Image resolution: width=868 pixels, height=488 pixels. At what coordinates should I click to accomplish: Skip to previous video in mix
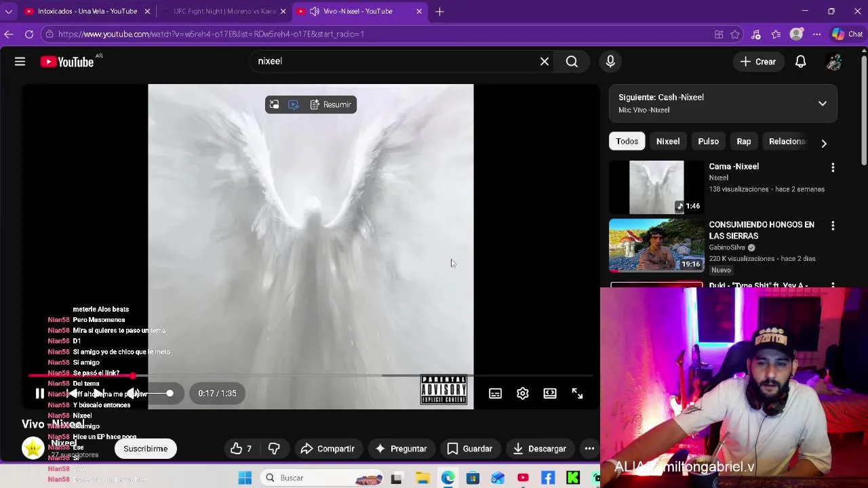coord(71,393)
